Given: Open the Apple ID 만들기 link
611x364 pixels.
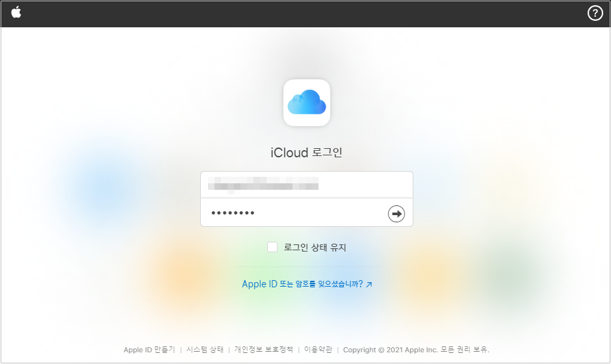Looking at the screenshot, I should click(149, 350).
